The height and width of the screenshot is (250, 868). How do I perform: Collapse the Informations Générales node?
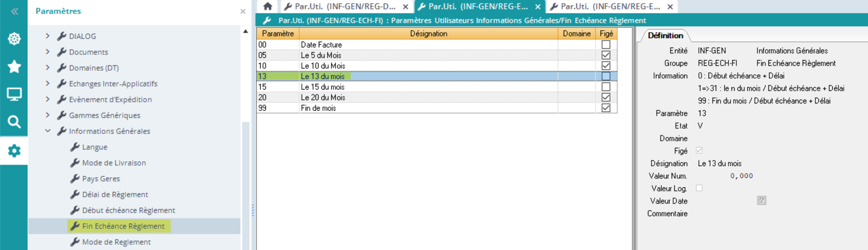(x=47, y=131)
